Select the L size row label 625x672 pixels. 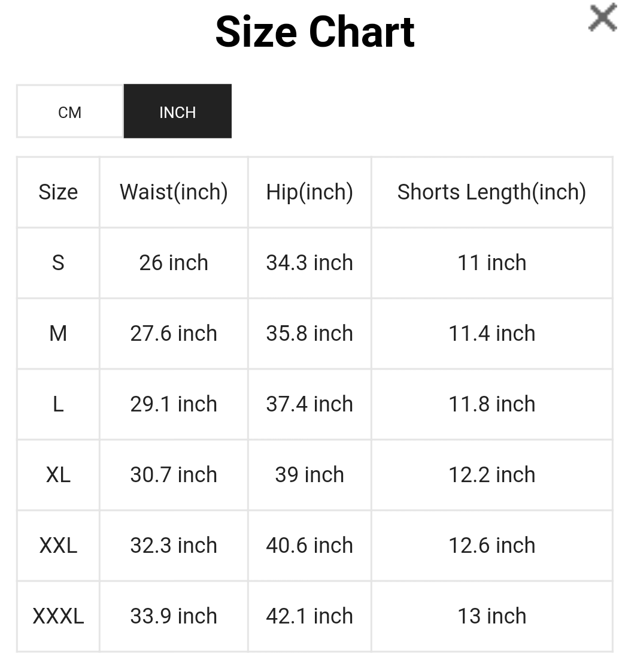pyautogui.click(x=58, y=404)
